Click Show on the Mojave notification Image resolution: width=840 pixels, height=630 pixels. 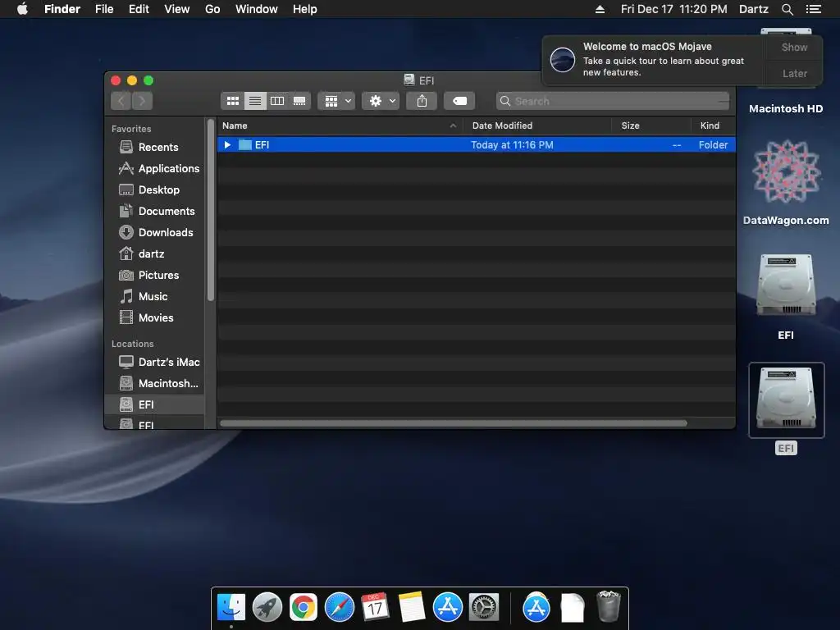click(x=794, y=47)
